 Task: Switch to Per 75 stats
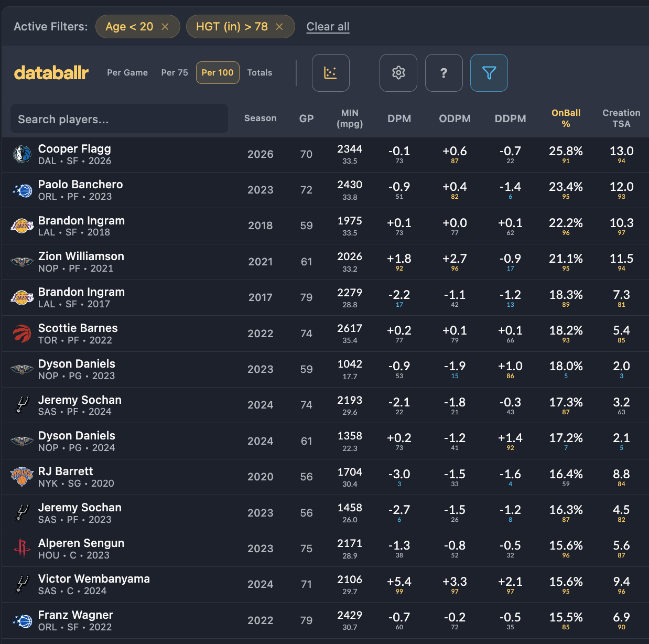point(175,73)
